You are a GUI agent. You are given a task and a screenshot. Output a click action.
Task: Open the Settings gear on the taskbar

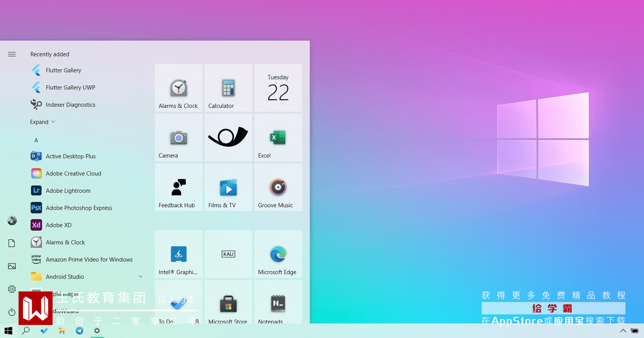tap(97, 331)
